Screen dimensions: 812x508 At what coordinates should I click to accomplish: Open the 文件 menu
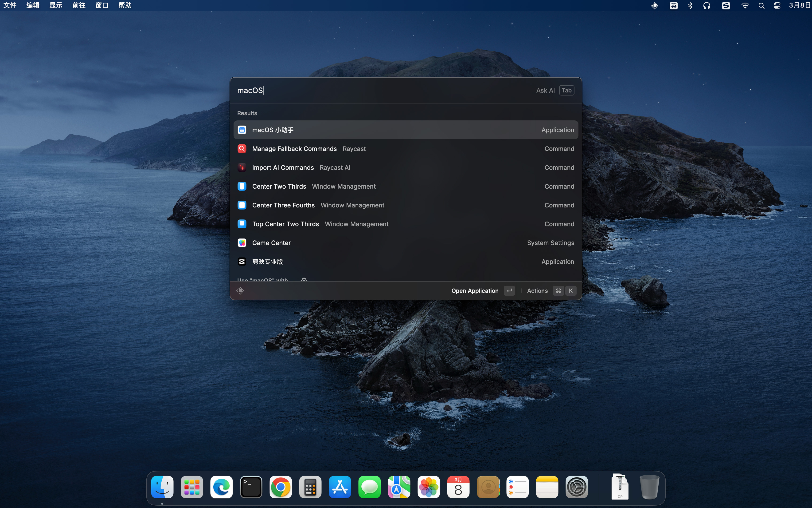10,5
